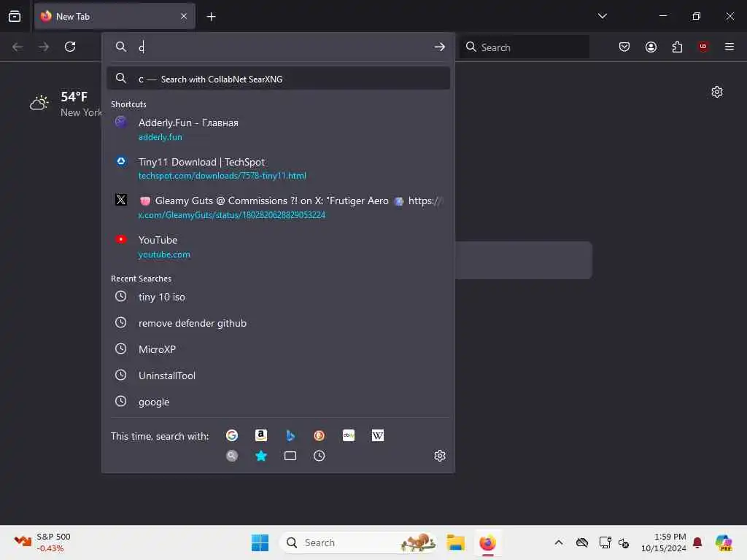Open the Copilot preview icon on taskbar

[x=724, y=542]
